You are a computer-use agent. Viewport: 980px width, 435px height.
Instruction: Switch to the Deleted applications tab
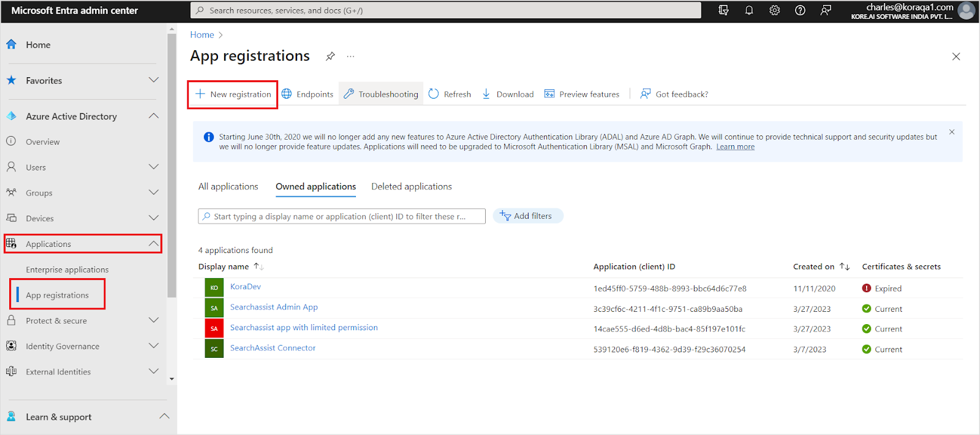click(411, 187)
